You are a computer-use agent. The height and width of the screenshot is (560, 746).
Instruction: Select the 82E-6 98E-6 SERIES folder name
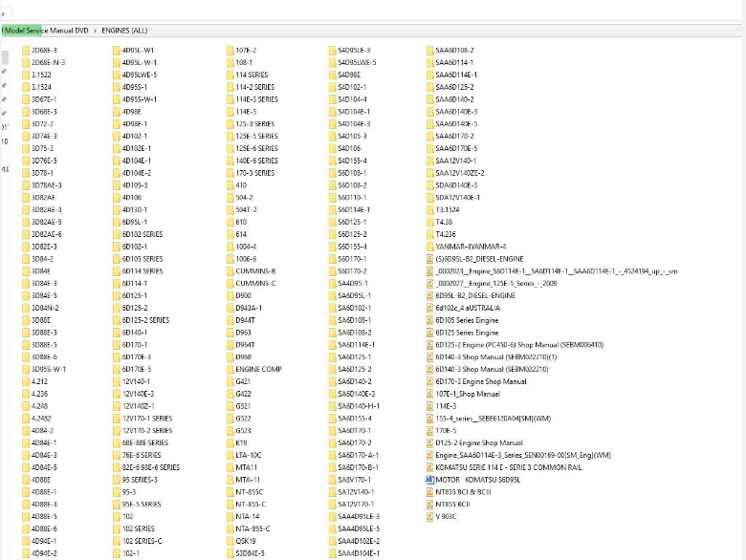[151, 467]
